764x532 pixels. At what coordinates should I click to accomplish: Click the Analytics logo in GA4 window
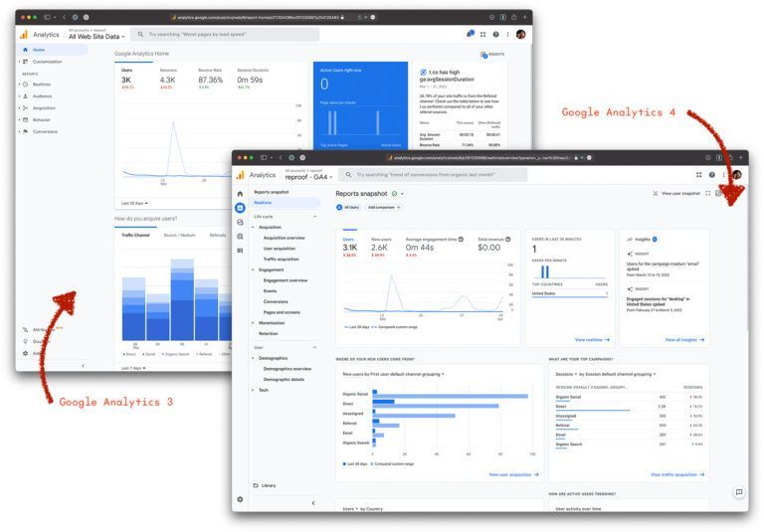pyautogui.click(x=240, y=175)
